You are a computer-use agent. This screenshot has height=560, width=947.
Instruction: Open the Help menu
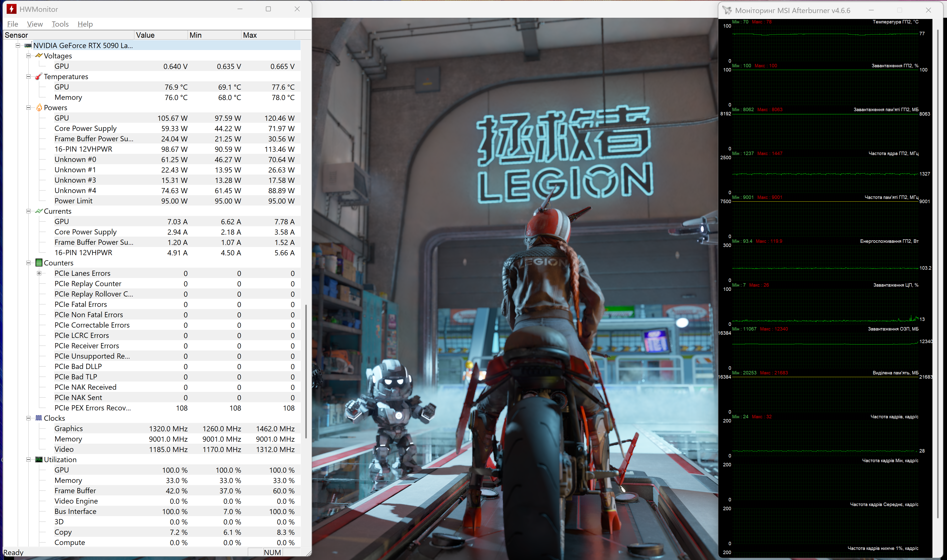click(85, 24)
